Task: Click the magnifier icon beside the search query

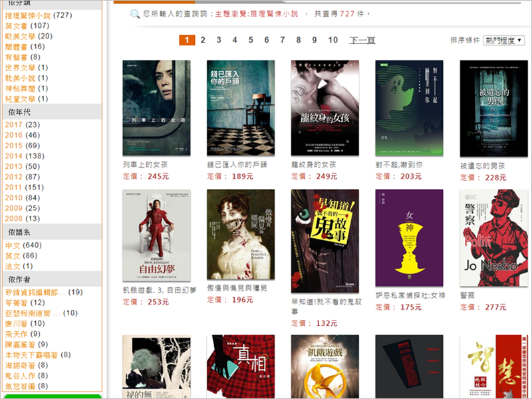Action: pyautogui.click(x=134, y=14)
